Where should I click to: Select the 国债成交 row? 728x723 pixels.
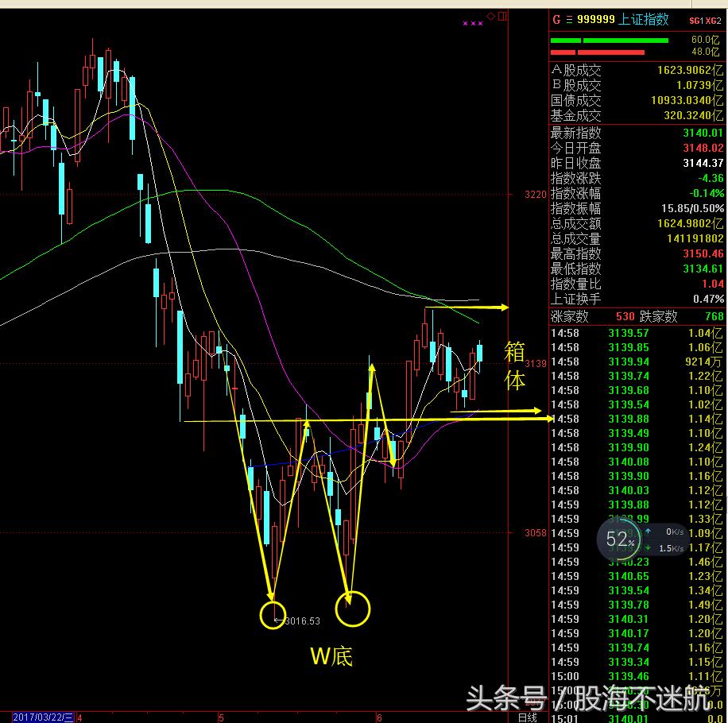(x=637, y=100)
